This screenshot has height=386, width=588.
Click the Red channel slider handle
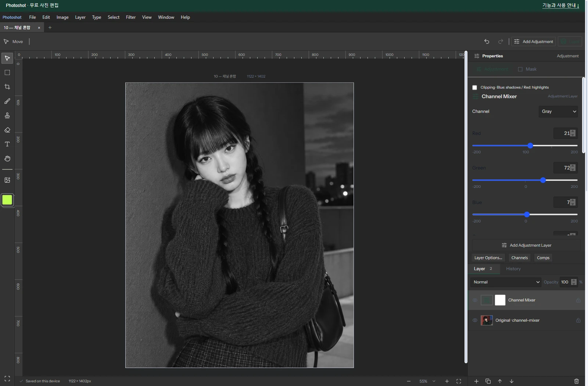530,146
